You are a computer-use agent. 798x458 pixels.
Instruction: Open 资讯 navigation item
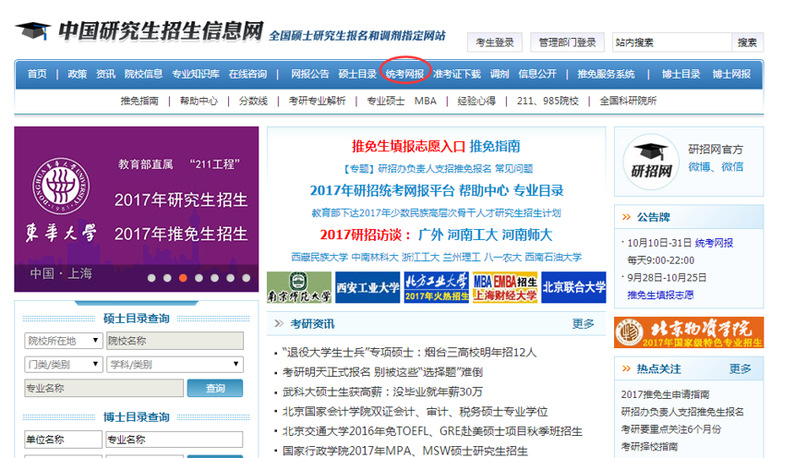[x=106, y=74]
